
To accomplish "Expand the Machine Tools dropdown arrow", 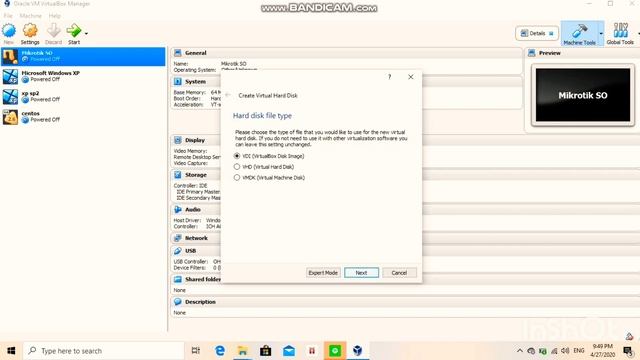I will click(x=601, y=33).
